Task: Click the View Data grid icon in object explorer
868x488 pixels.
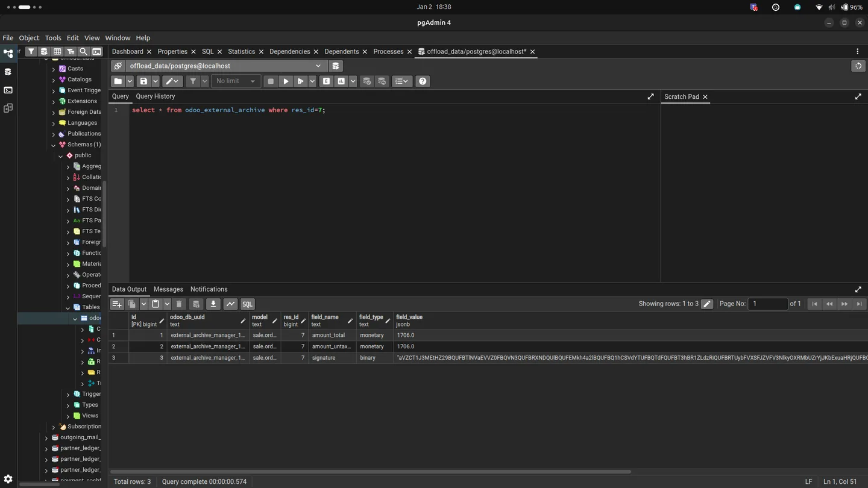Action: tap(57, 52)
